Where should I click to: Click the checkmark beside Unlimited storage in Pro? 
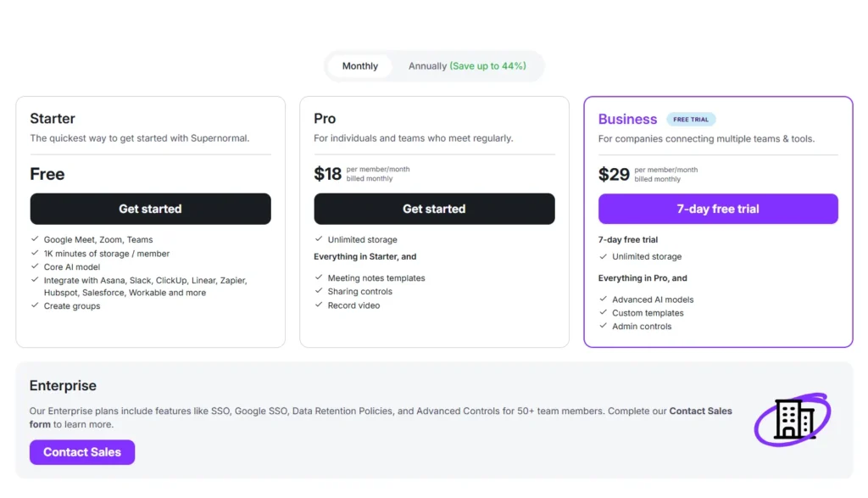click(x=320, y=239)
